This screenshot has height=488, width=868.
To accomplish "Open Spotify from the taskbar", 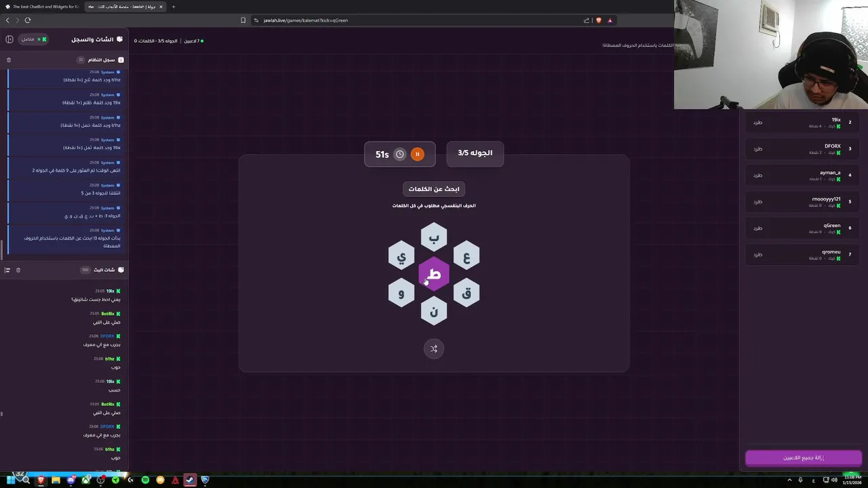I will tap(145, 481).
